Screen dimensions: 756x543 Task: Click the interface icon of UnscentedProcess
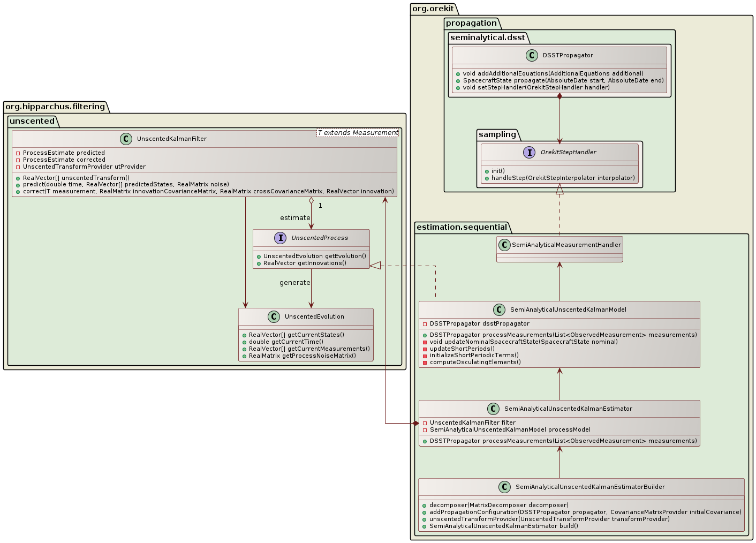(280, 238)
